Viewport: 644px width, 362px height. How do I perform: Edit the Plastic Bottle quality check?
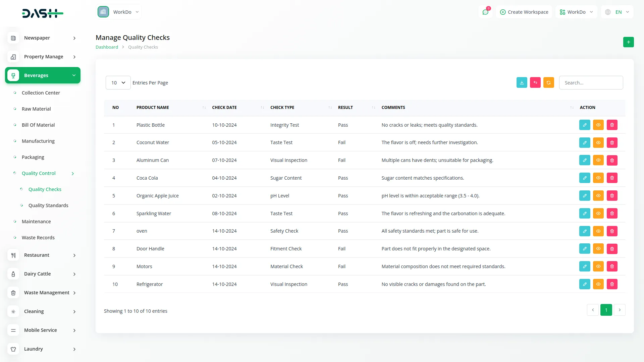coord(585,125)
